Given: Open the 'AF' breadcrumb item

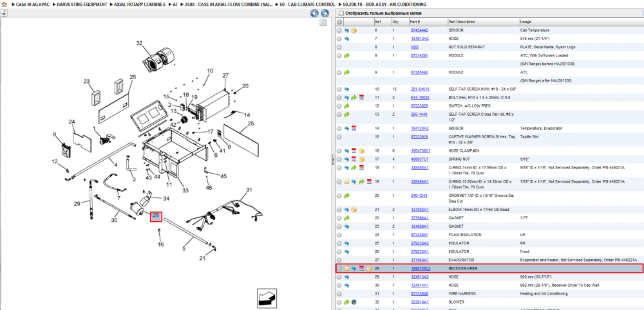Looking at the screenshot, I should pyautogui.click(x=175, y=4).
